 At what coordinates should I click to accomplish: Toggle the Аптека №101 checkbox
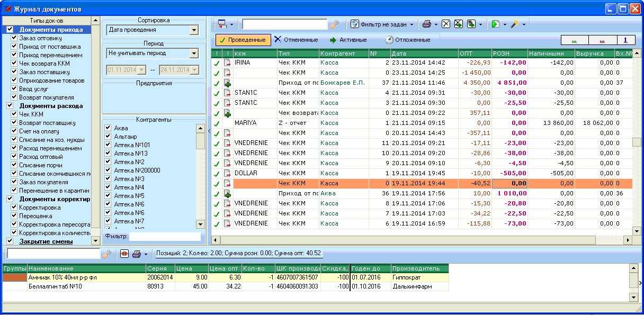[108, 145]
